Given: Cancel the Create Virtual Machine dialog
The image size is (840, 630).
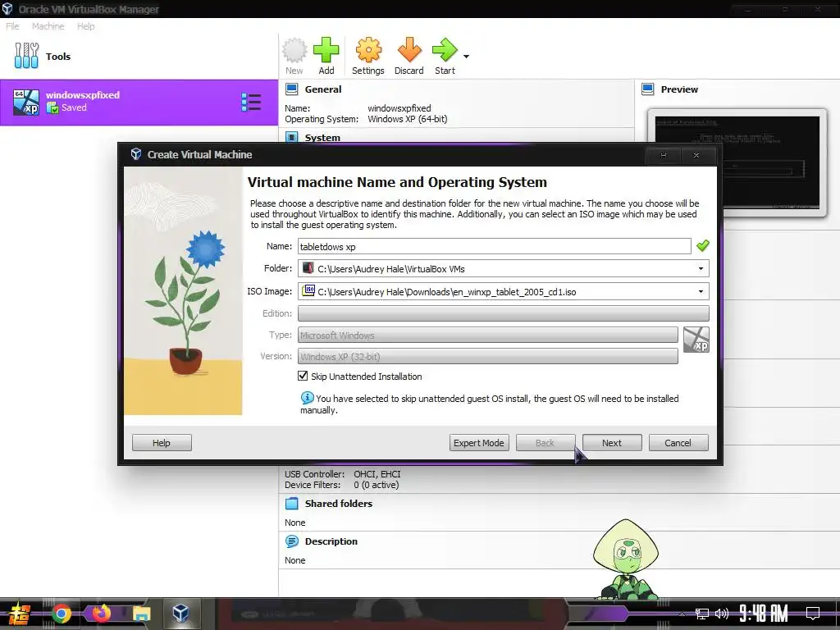Looking at the screenshot, I should click(678, 442).
